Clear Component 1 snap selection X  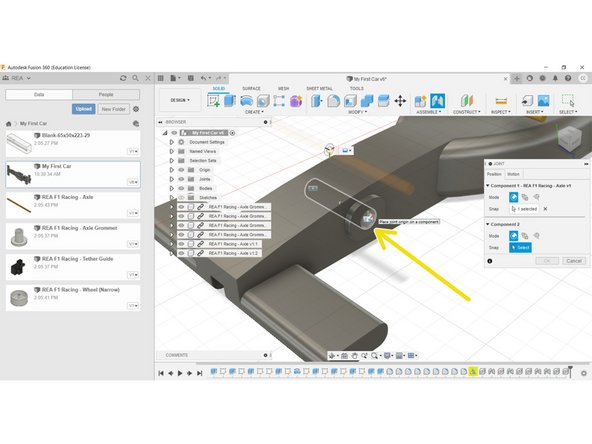(x=545, y=209)
